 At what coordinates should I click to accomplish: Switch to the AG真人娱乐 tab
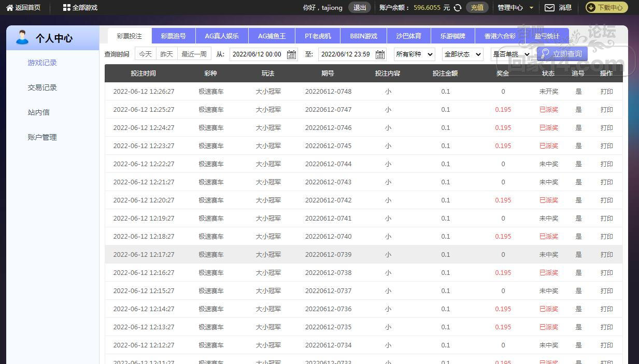[222, 36]
